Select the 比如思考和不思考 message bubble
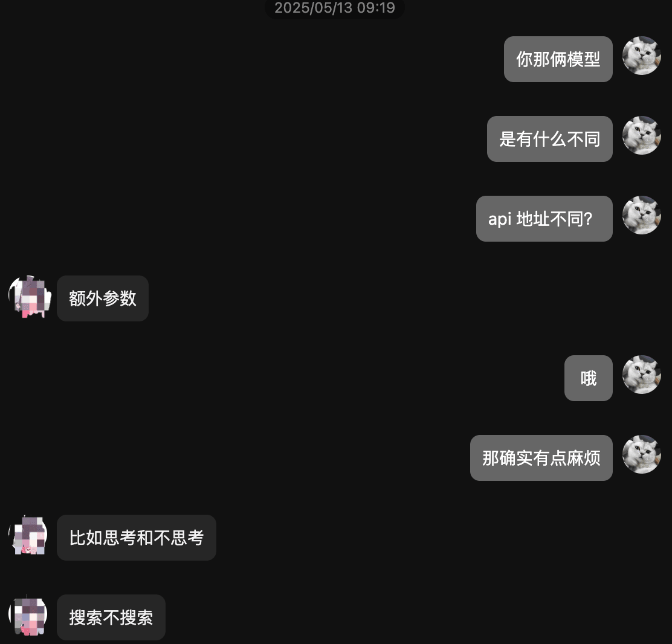 click(x=137, y=537)
